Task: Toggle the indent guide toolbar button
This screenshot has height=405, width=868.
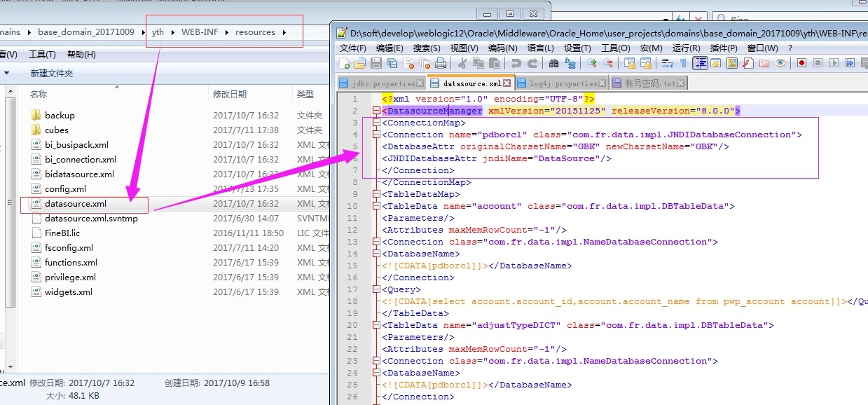Action: pos(700,63)
